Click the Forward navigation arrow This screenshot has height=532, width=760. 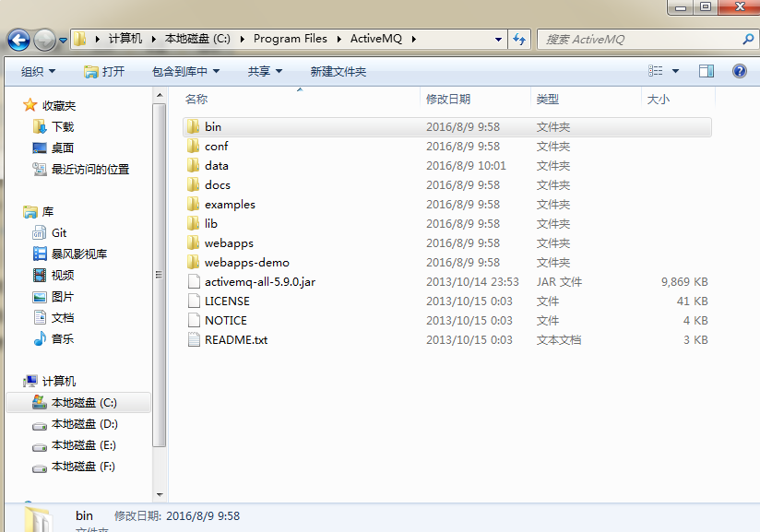pos(44,40)
